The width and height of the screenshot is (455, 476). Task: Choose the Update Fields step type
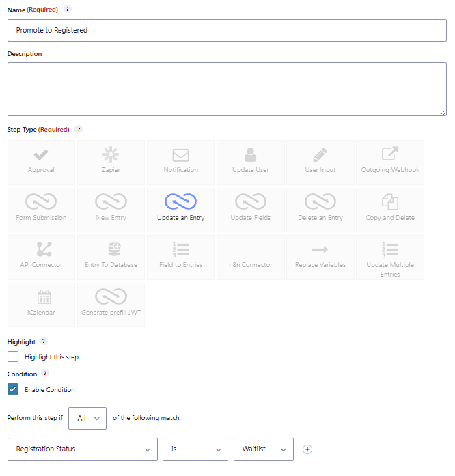coord(251,210)
